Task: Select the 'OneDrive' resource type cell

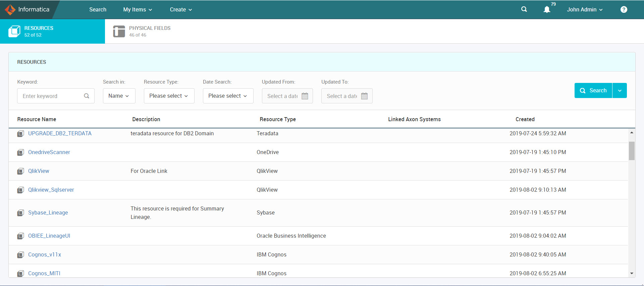Action: click(268, 152)
